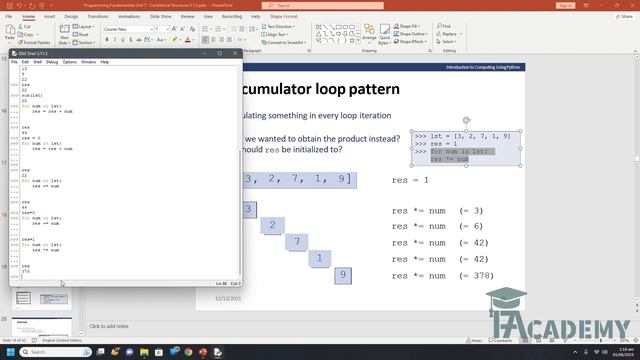Viewport: 640px width, 360px height.
Task: Click the Cut scissors icon
Action: [20, 27]
